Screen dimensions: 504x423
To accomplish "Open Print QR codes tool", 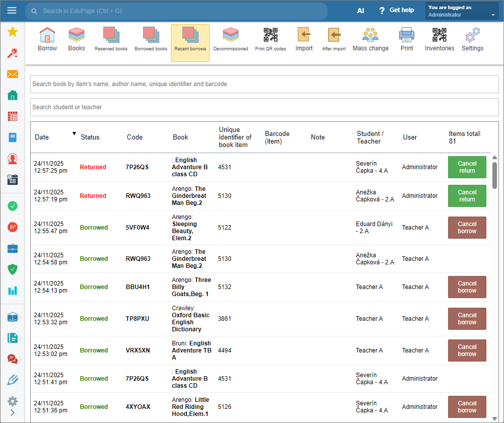I will 270,40.
